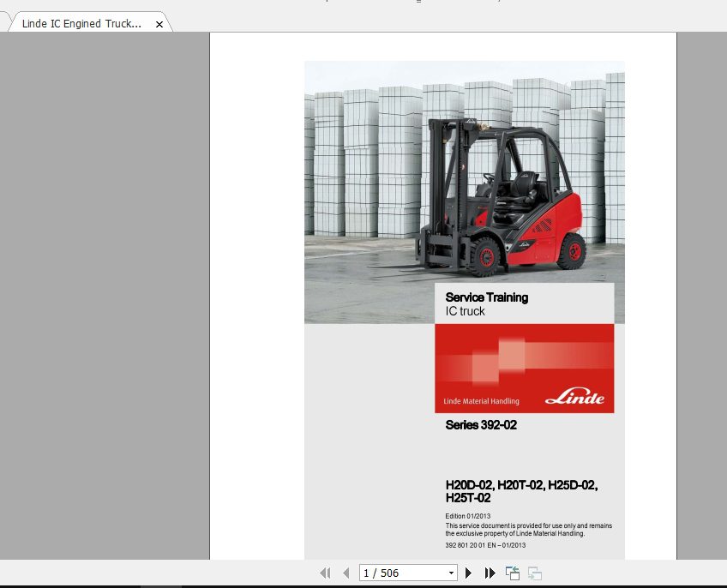Click 'H25T-02' model text
727x588 pixels.
click(x=468, y=498)
